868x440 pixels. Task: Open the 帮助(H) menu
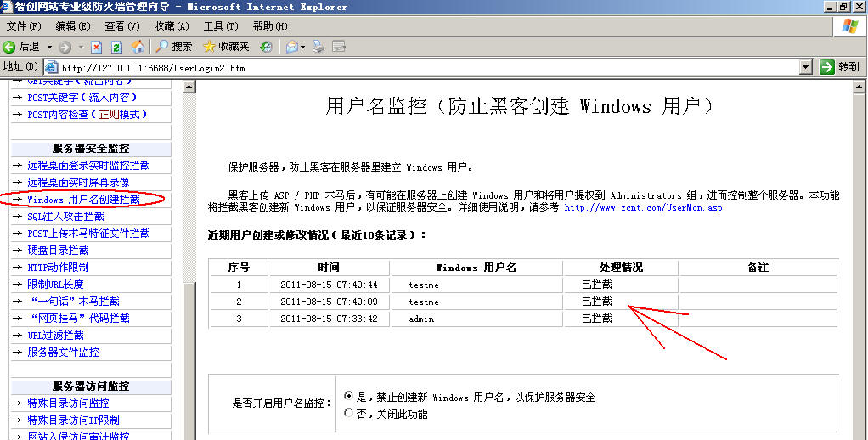(x=269, y=26)
